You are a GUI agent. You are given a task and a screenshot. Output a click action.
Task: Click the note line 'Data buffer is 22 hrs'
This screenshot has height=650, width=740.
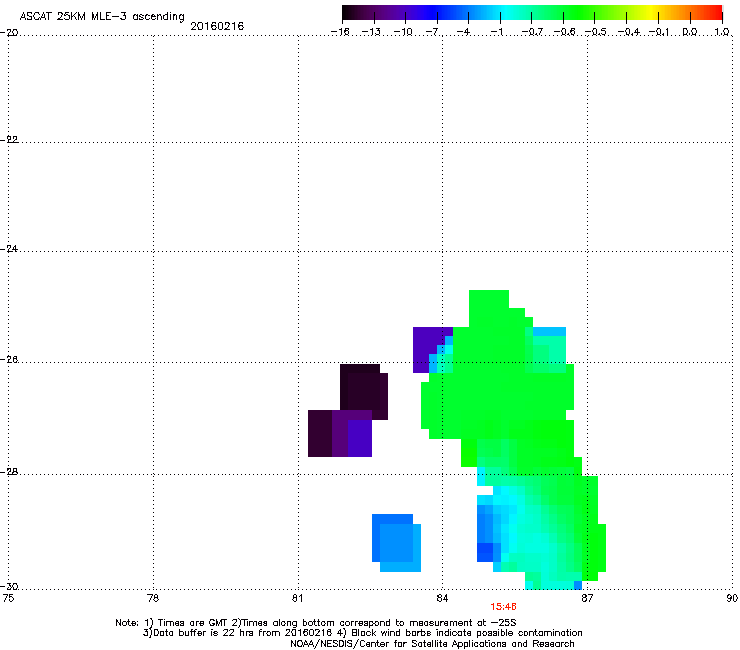tap(362, 633)
